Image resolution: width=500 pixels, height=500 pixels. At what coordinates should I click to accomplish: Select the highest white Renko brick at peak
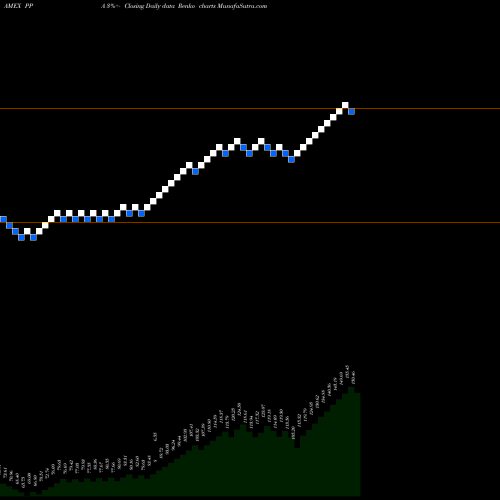[x=345, y=105]
